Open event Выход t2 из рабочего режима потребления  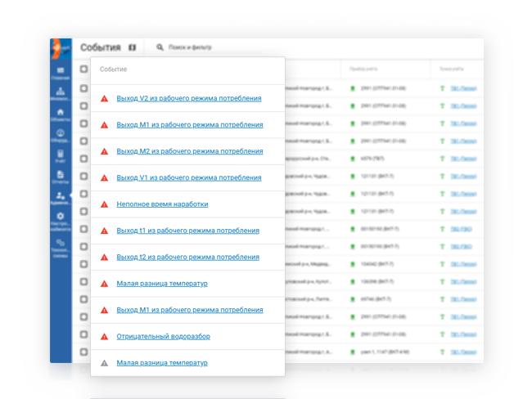[188, 257]
